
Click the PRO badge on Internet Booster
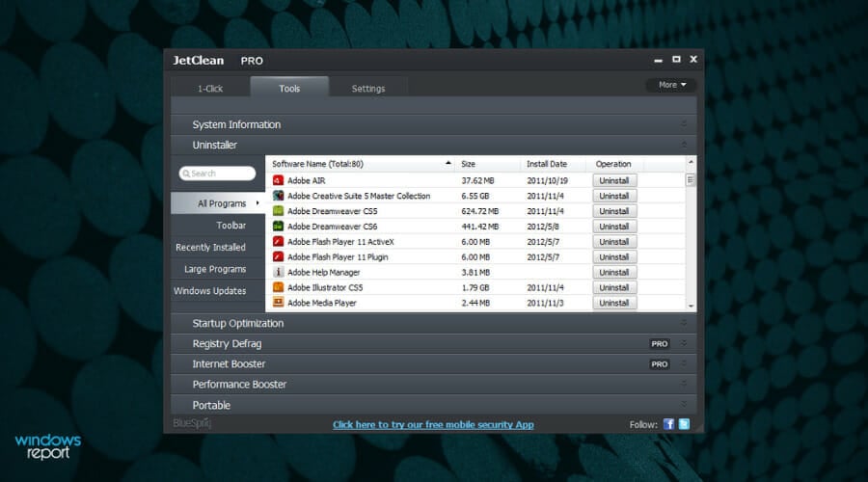660,364
